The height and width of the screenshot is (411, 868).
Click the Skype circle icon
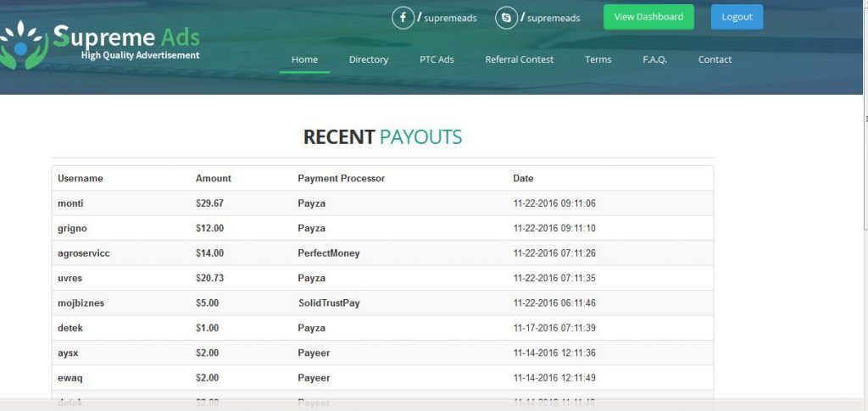click(506, 18)
